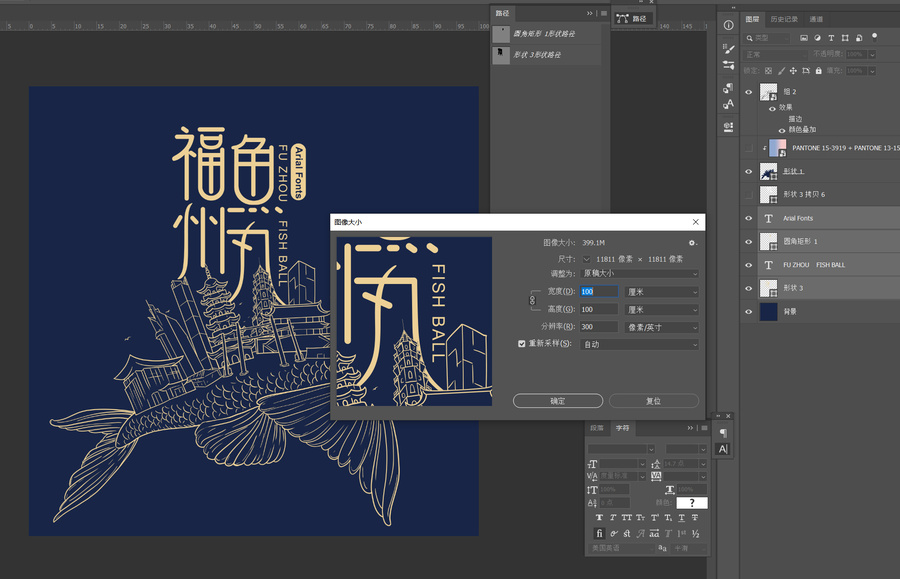
Task: Open the layer fill dropdown arrow
Action: (872, 71)
